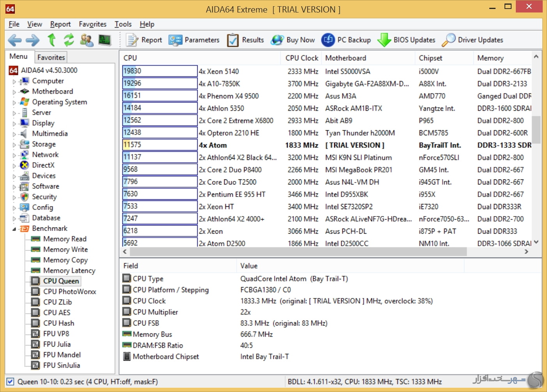Open the Report menu
This screenshot has height=392, width=547.
(60, 24)
